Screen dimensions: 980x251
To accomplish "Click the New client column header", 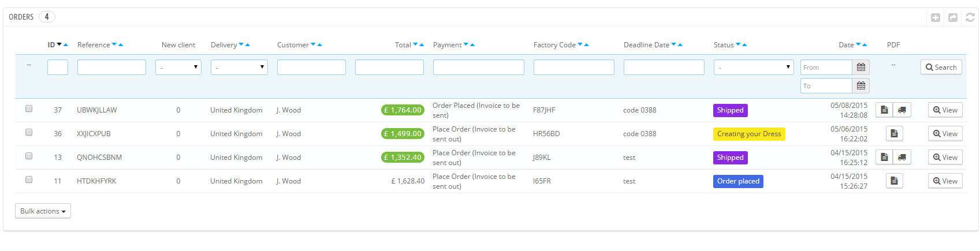I will pyautogui.click(x=178, y=44).
